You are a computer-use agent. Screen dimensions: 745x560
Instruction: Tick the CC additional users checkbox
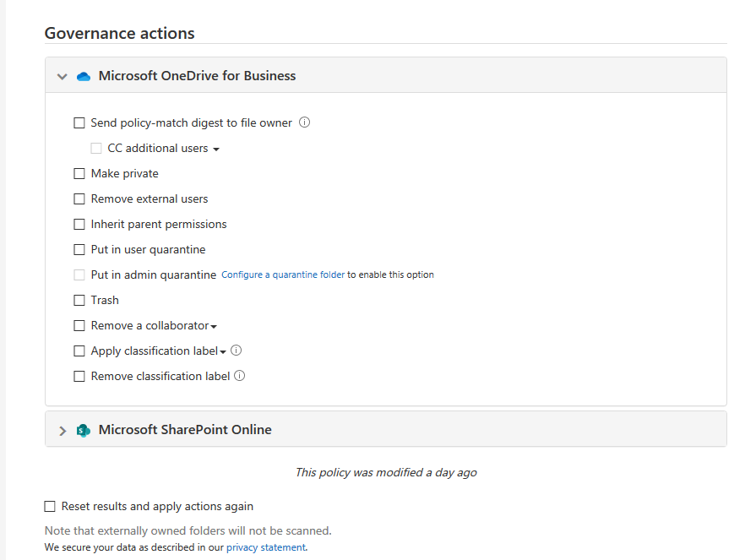point(96,148)
